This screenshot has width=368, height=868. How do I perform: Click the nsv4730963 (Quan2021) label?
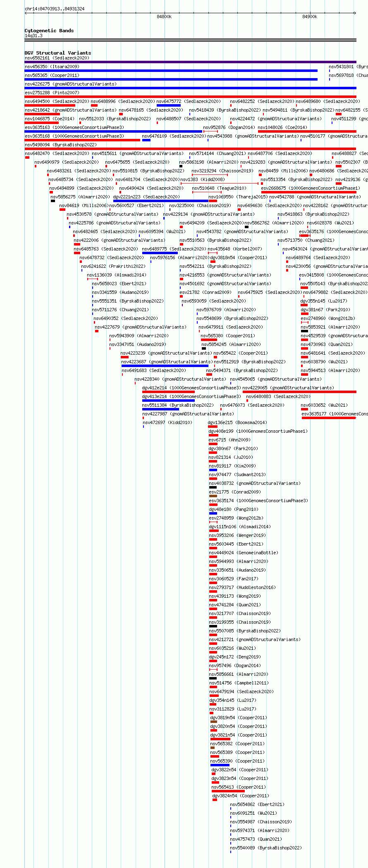click(x=327, y=344)
